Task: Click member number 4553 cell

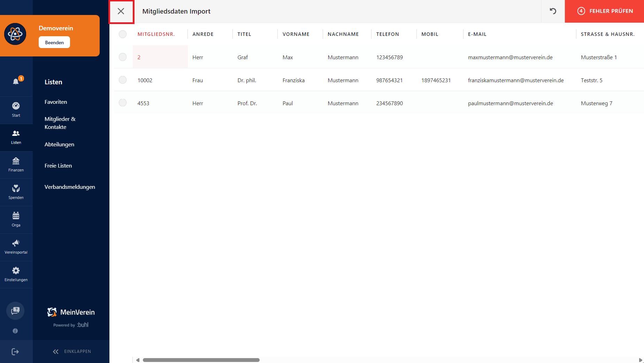Action: click(143, 103)
